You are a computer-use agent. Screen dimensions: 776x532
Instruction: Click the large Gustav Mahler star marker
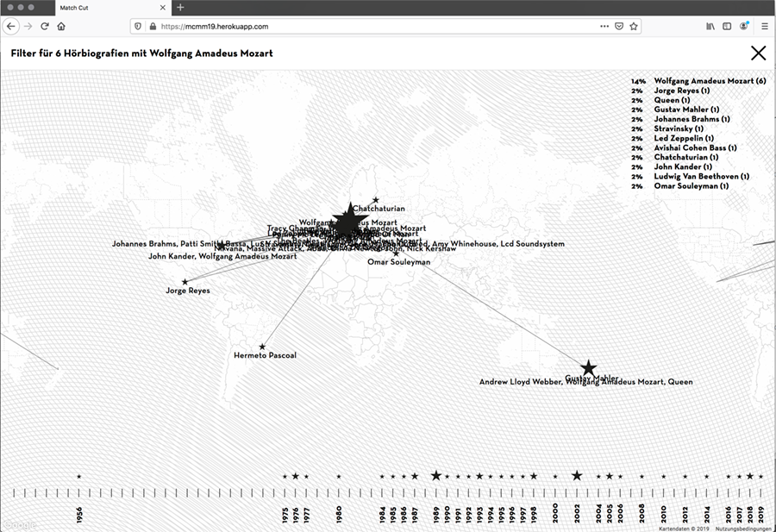[x=588, y=367]
